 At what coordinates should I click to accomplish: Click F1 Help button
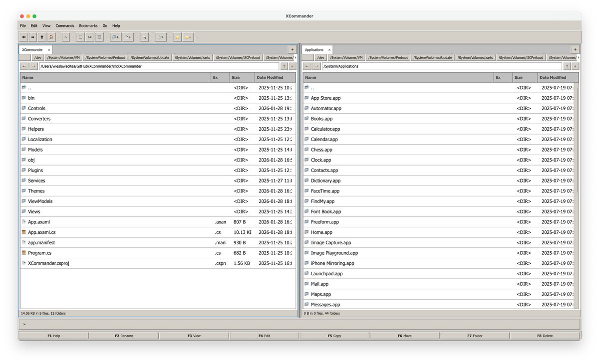pyautogui.click(x=54, y=336)
